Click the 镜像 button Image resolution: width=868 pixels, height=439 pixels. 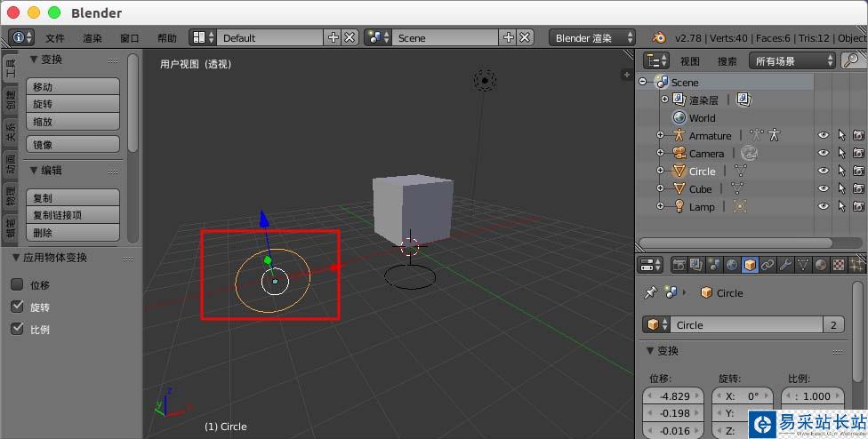(x=75, y=144)
